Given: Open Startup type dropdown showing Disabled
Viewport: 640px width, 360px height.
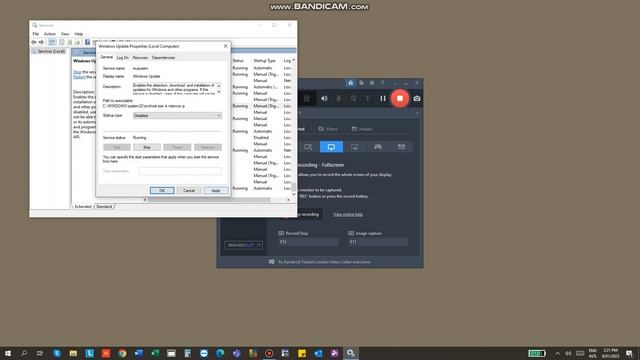Looking at the screenshot, I should [178, 116].
